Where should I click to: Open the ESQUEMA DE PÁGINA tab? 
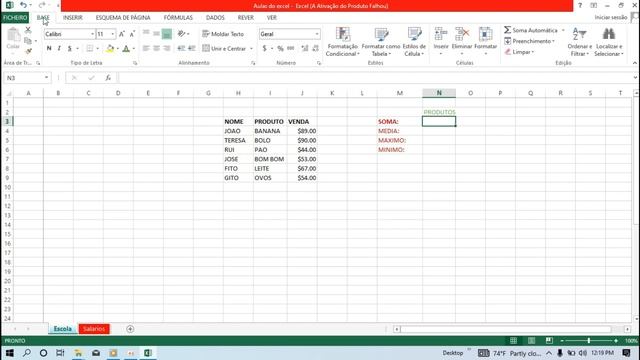click(x=123, y=18)
